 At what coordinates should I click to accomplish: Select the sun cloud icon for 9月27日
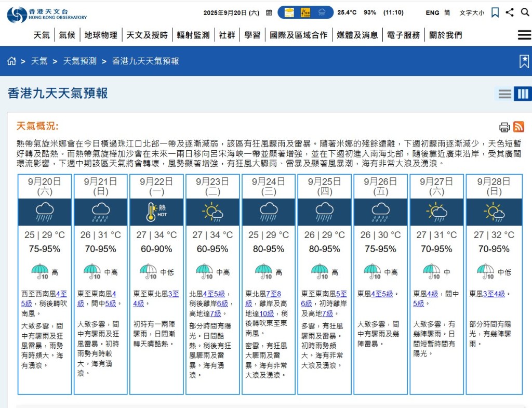pyautogui.click(x=436, y=212)
